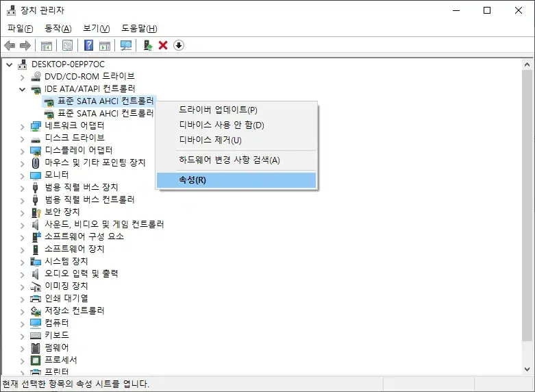Viewport: 535px width, 392px height.
Task: Click the 프로세서 chip icon
Action: click(x=36, y=360)
